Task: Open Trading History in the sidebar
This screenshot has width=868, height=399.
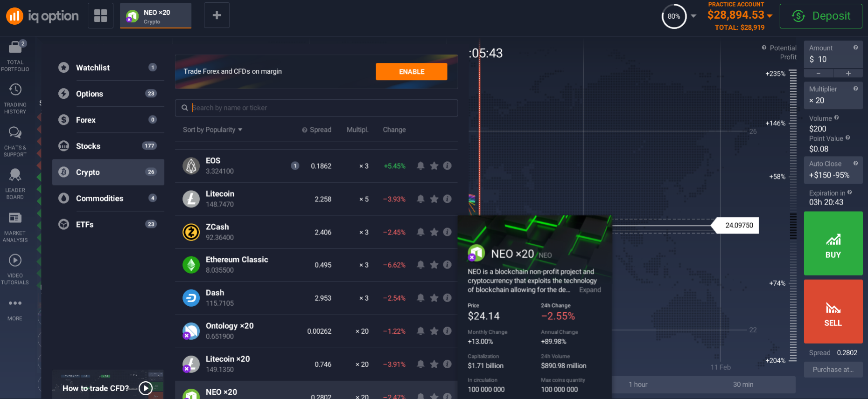Action: click(x=15, y=99)
